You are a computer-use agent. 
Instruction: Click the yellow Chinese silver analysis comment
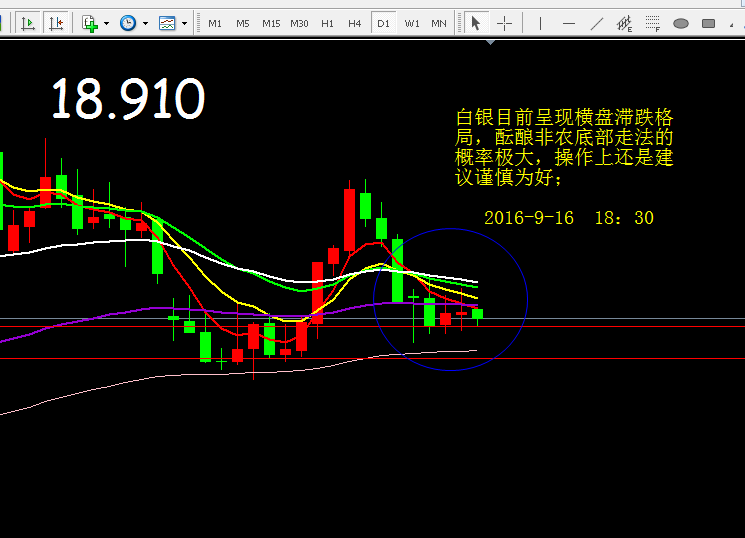(x=564, y=147)
